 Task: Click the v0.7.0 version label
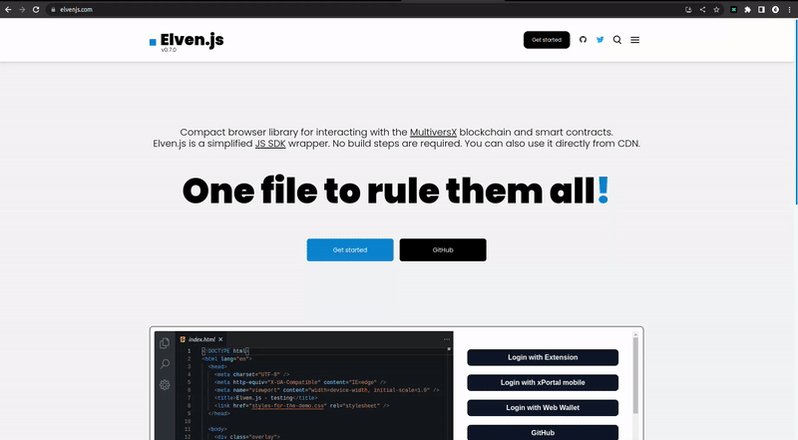tap(168, 50)
